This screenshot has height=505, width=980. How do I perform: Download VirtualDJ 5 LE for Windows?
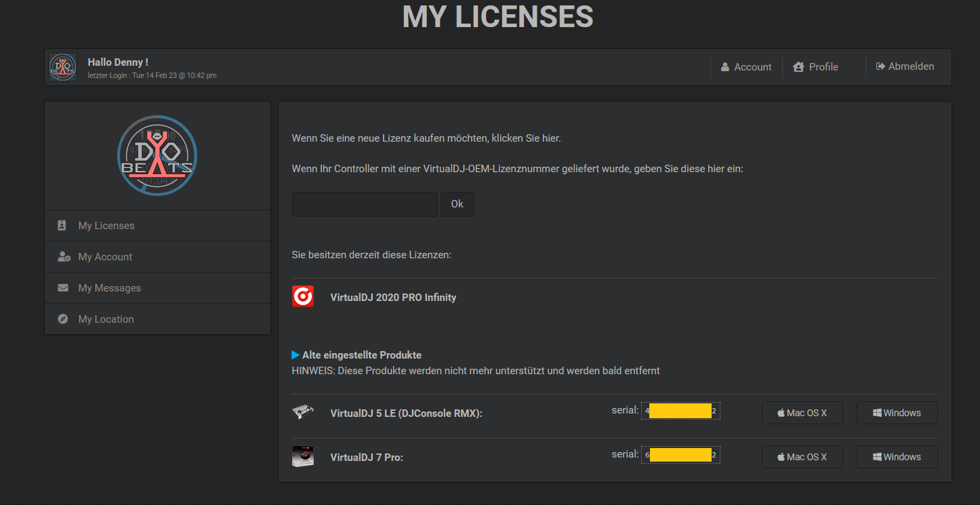[897, 413]
